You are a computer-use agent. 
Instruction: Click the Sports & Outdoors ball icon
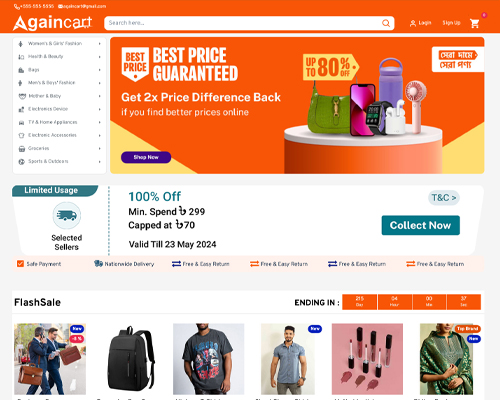22,161
